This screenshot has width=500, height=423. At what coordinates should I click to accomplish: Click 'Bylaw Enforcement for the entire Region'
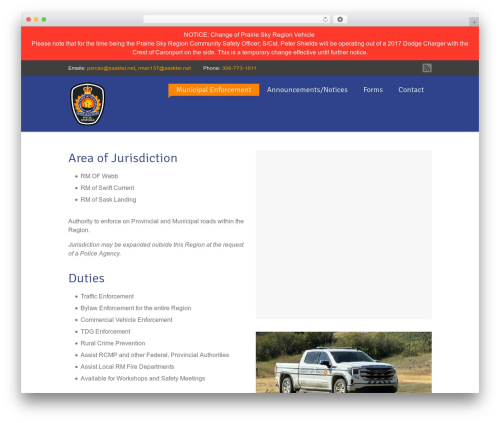point(136,308)
